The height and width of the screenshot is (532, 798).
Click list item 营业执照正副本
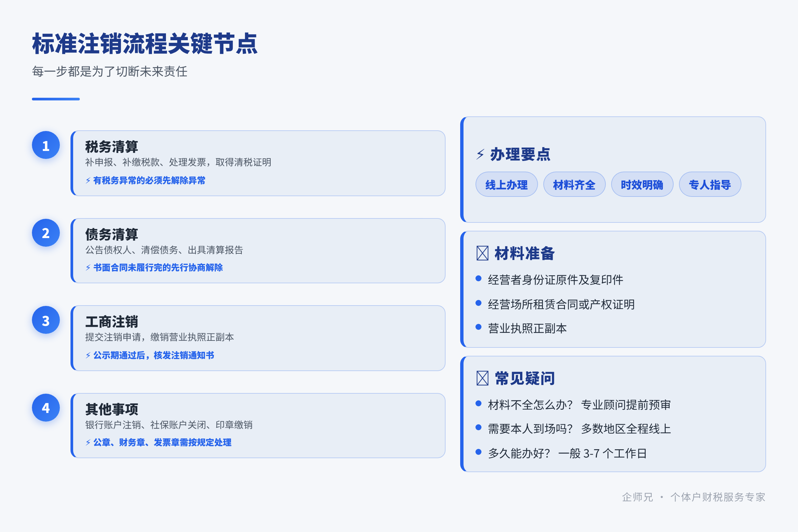point(527,329)
